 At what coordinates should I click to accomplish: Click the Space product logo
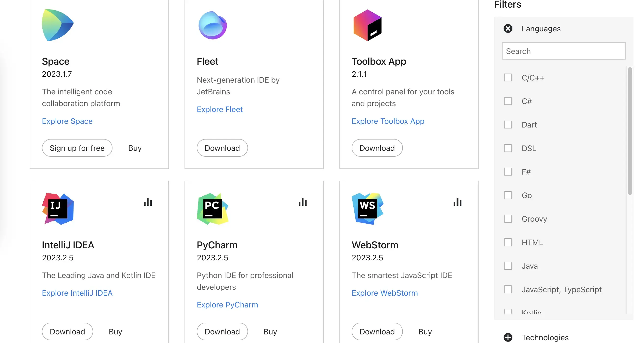58,25
